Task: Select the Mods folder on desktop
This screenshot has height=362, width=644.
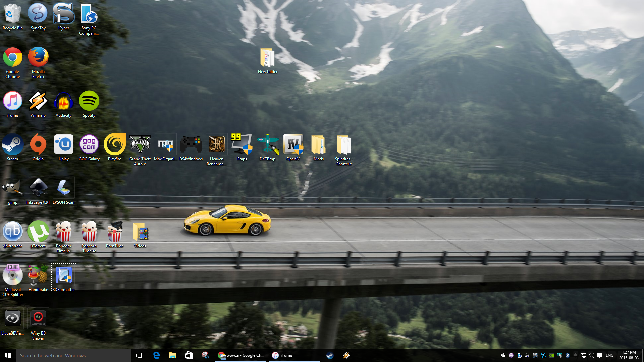Action: (x=318, y=147)
